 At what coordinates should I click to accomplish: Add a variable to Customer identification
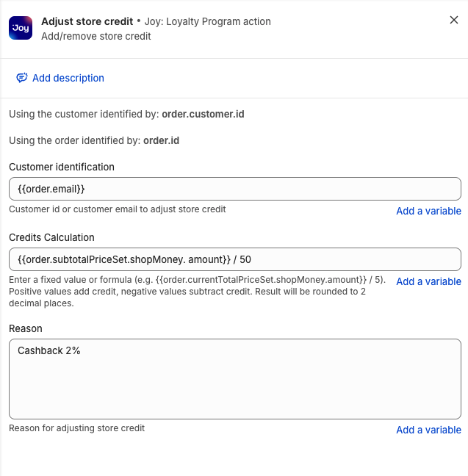pos(428,211)
